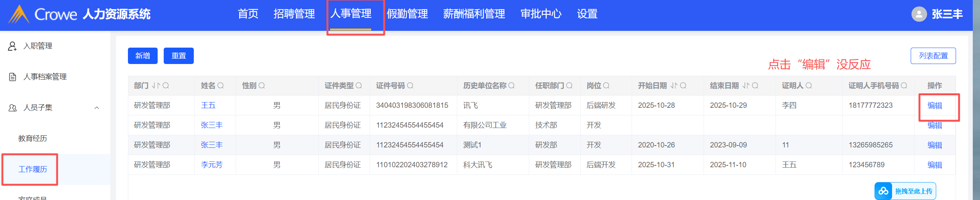Click the search icon beside 证明人 header
The image size is (980, 200).
[x=809, y=86]
